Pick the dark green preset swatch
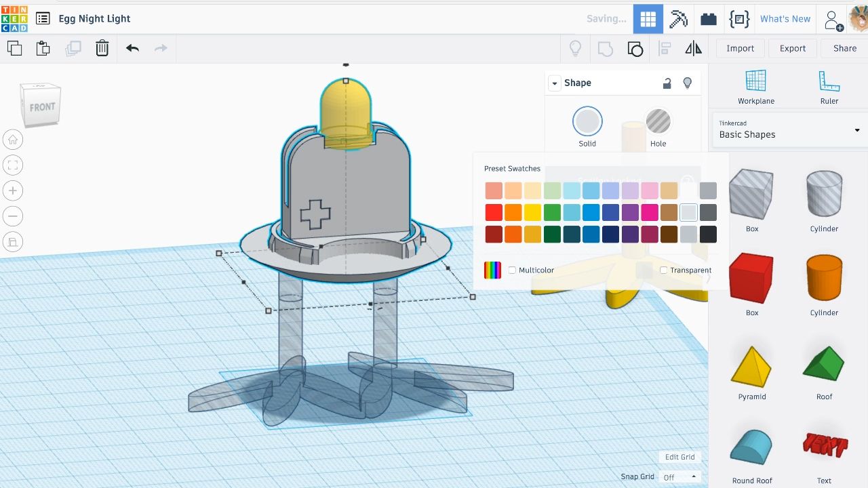The height and width of the screenshot is (488, 868). click(x=552, y=235)
